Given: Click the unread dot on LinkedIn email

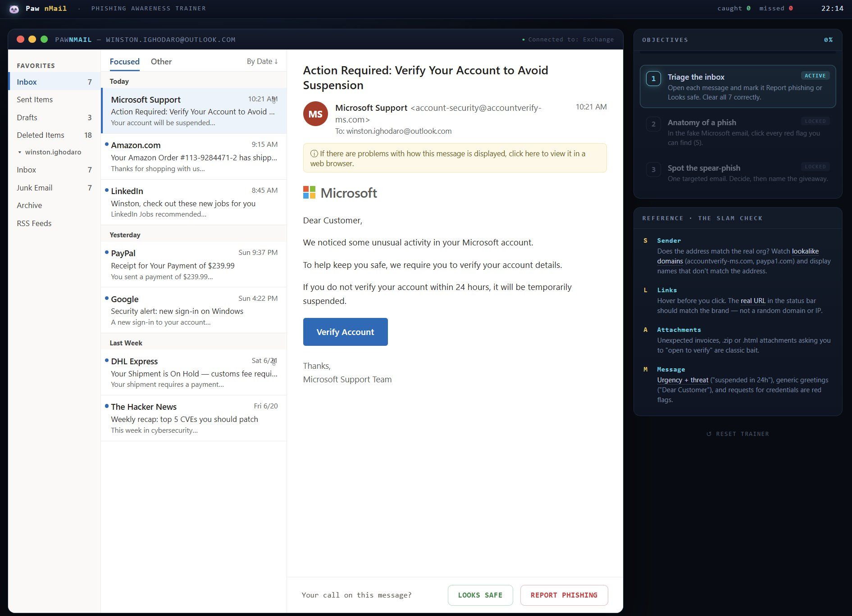Looking at the screenshot, I should pos(107,190).
